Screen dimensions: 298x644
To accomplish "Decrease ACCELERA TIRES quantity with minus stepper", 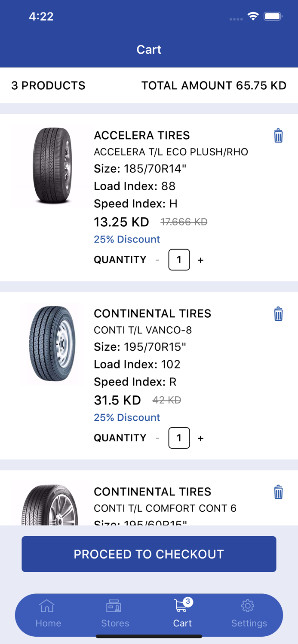I will [157, 260].
